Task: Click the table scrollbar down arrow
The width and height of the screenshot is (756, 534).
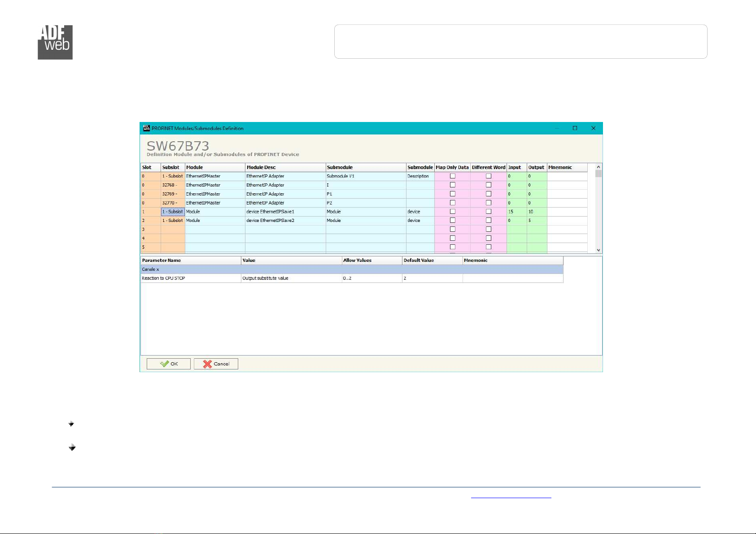Action: pos(599,250)
